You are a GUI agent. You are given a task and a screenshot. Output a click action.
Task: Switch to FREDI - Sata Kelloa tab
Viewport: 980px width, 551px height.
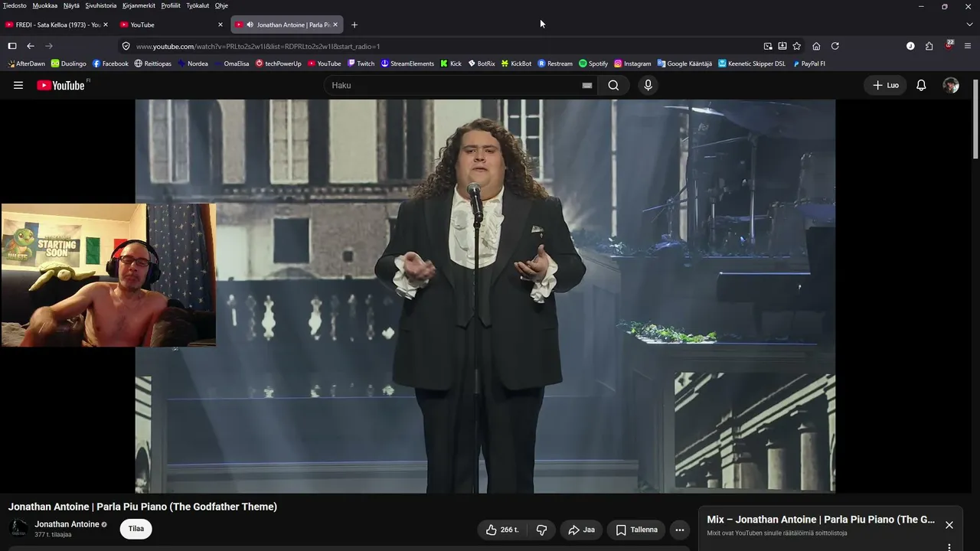coord(57,24)
